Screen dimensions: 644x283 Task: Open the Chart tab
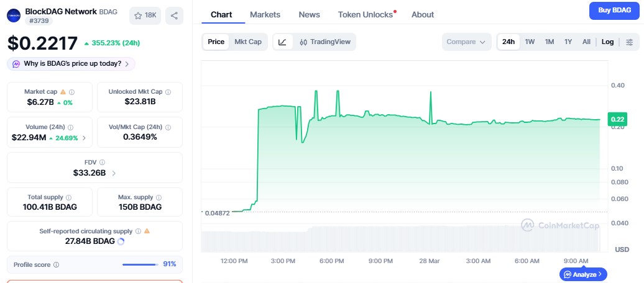(221, 15)
